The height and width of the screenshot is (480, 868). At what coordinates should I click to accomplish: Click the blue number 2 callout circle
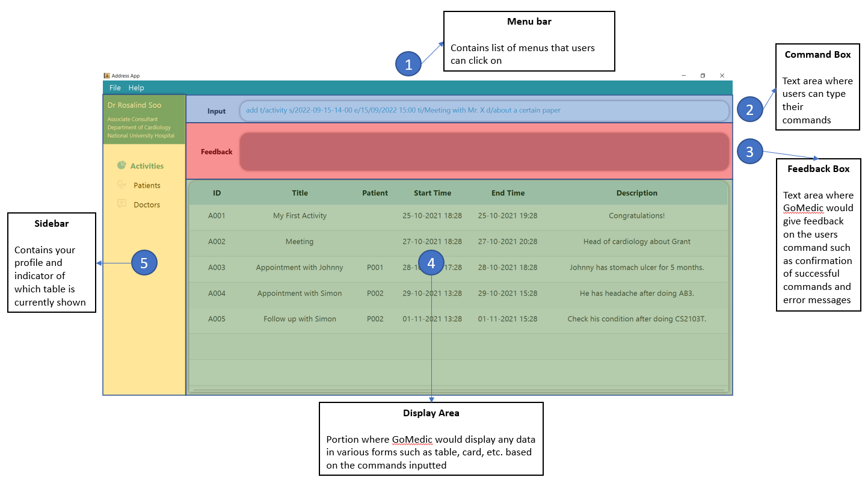tap(749, 109)
